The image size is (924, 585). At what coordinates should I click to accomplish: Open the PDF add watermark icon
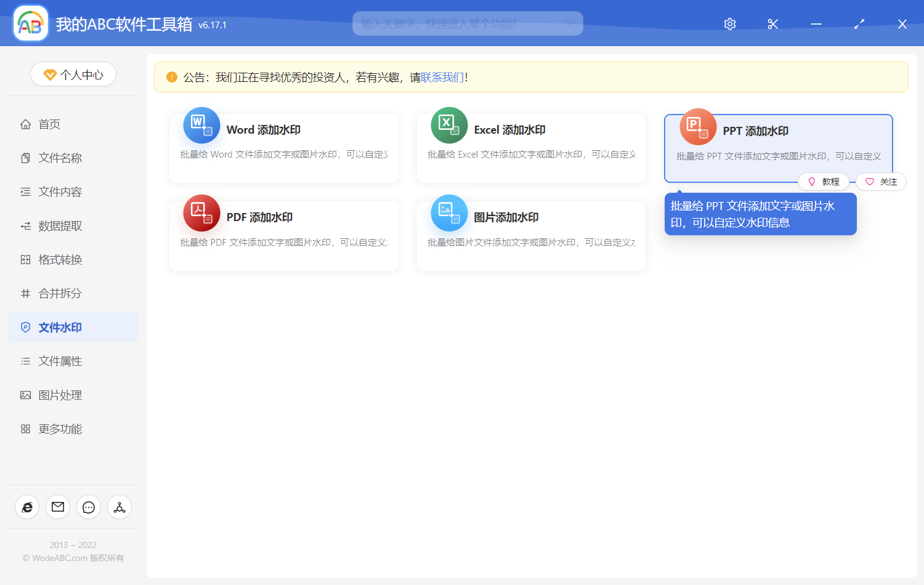pos(201,212)
